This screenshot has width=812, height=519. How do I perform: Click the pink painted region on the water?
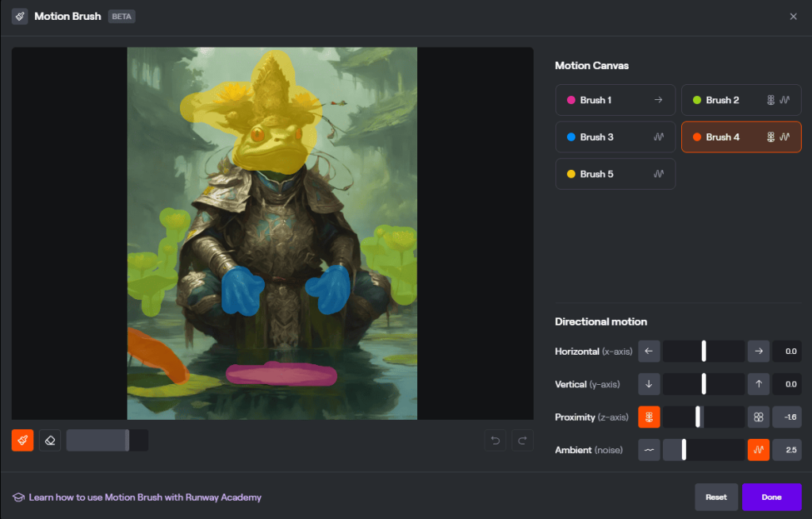click(282, 375)
